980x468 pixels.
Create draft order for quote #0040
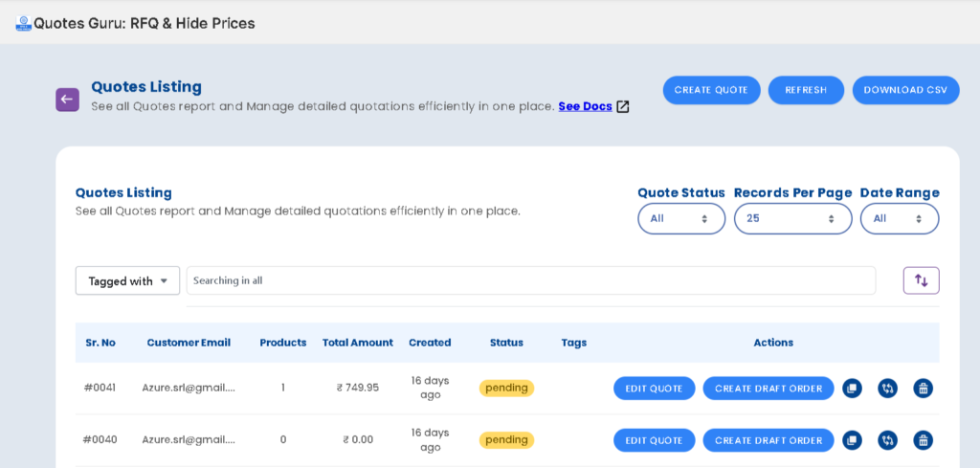[x=768, y=440]
